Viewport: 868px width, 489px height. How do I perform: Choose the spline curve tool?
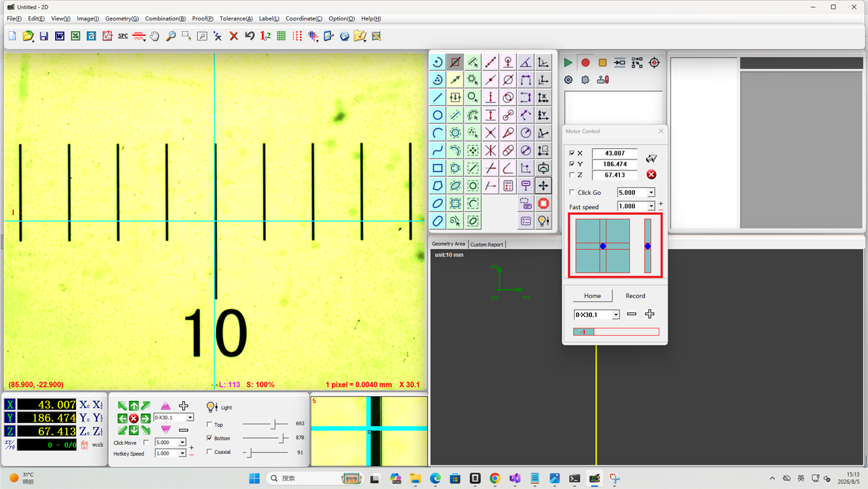(438, 151)
